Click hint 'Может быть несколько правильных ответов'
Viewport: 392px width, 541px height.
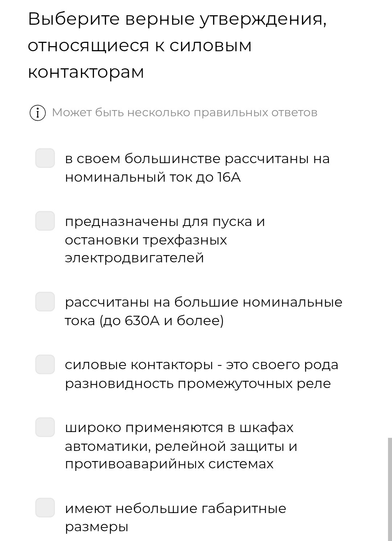(x=185, y=113)
